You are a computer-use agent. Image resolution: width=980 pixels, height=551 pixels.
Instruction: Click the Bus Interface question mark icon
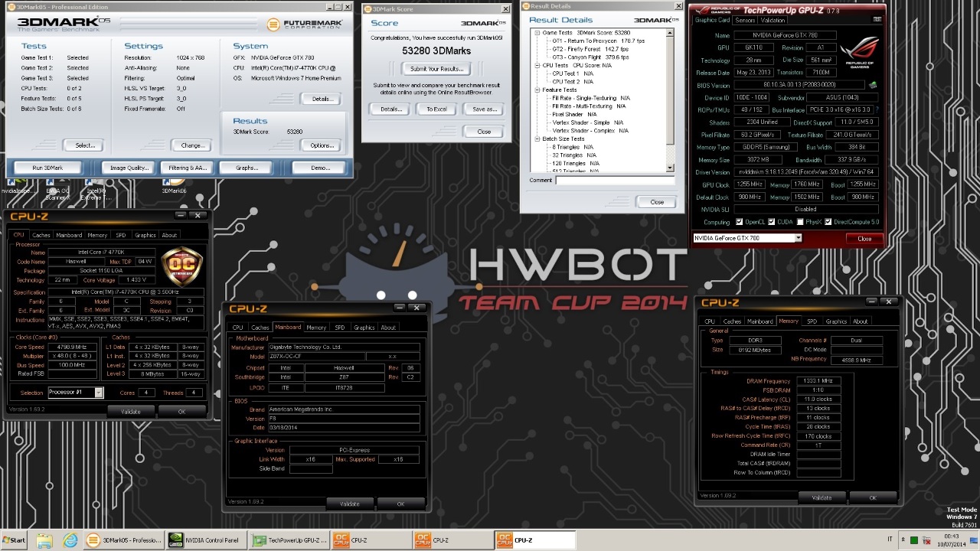pos(876,110)
